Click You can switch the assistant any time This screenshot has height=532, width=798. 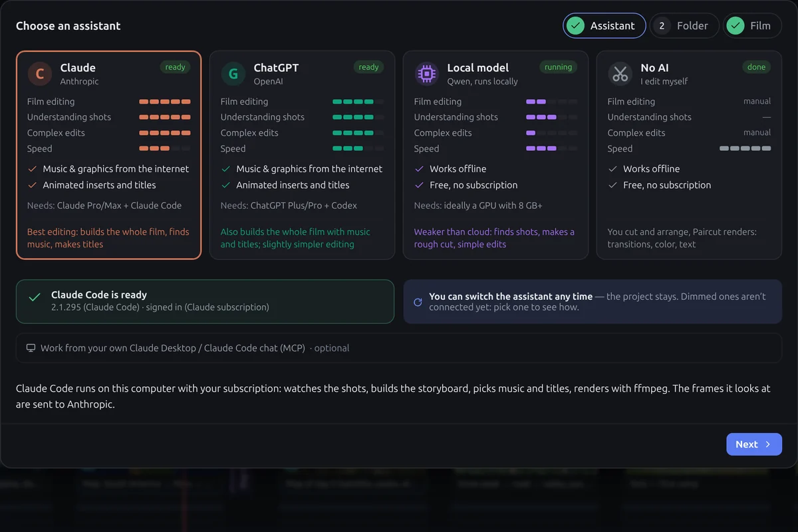point(511,297)
